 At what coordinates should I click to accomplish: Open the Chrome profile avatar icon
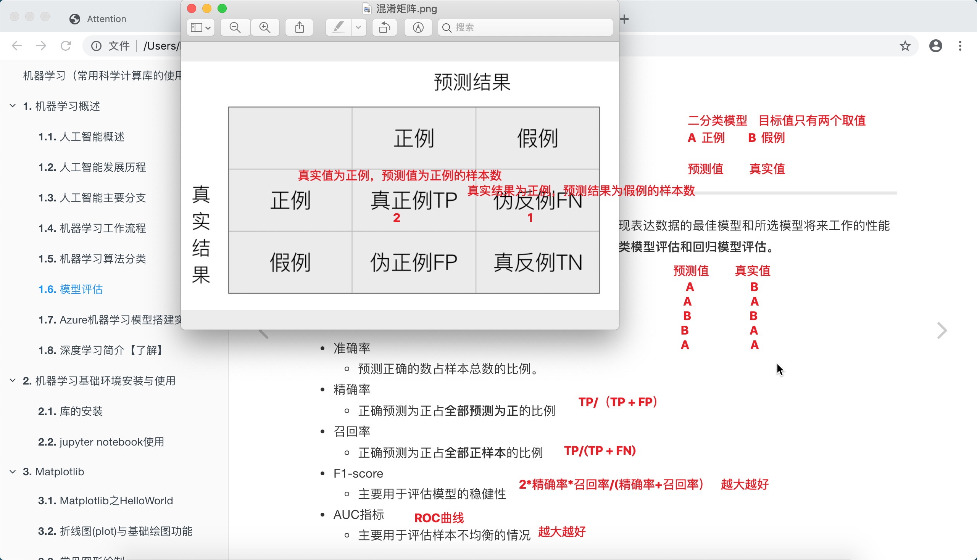pyautogui.click(x=935, y=46)
